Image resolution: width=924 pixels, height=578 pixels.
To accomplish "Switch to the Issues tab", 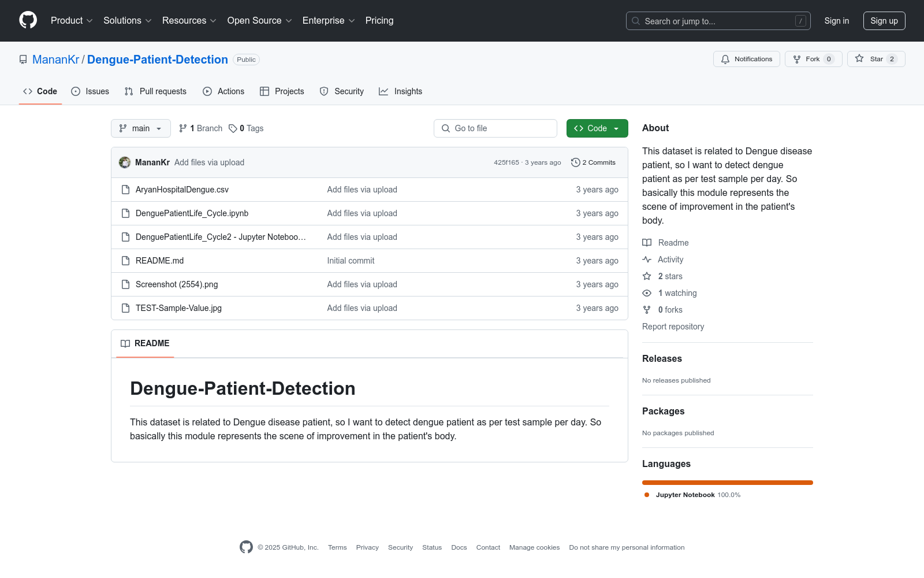I will coord(90,91).
